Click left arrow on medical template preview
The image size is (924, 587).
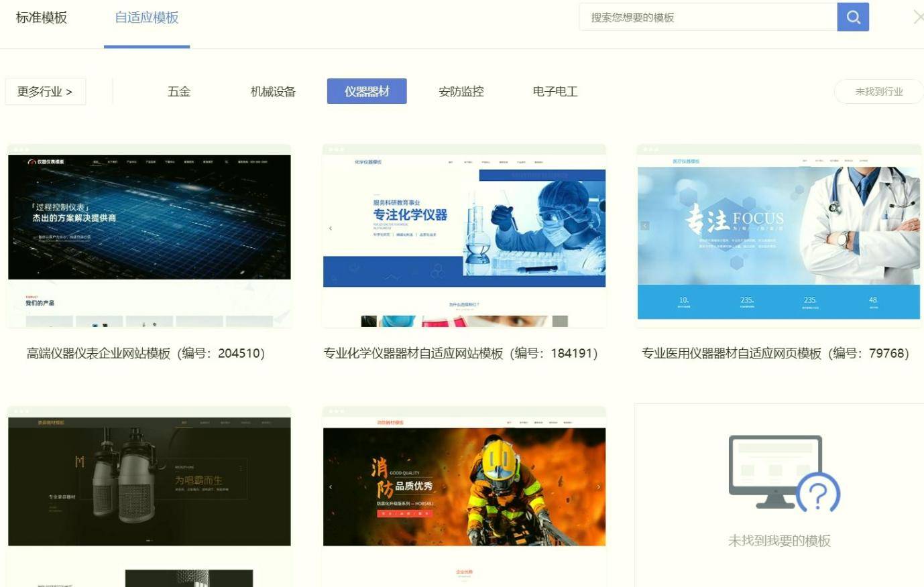644,226
